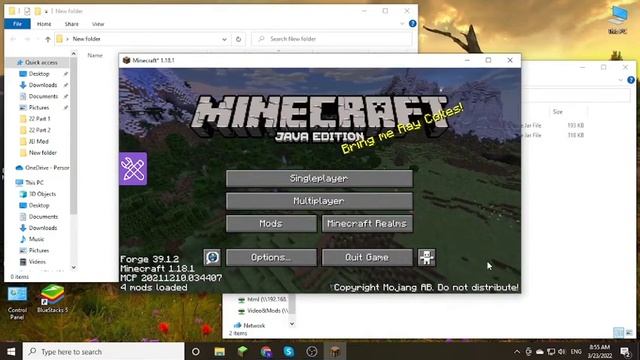Open the 22 Part 1 folder
This screenshot has height=360, width=640.
click(x=39, y=119)
